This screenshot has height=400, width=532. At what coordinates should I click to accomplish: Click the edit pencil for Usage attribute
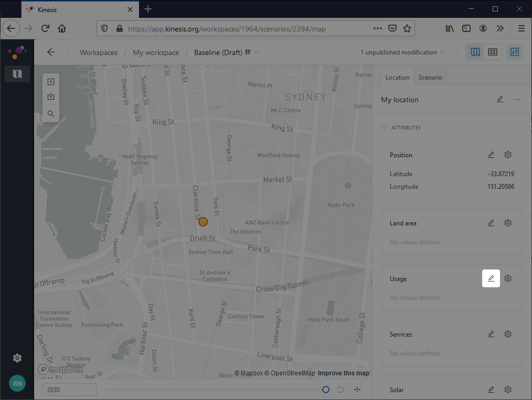[491, 278]
